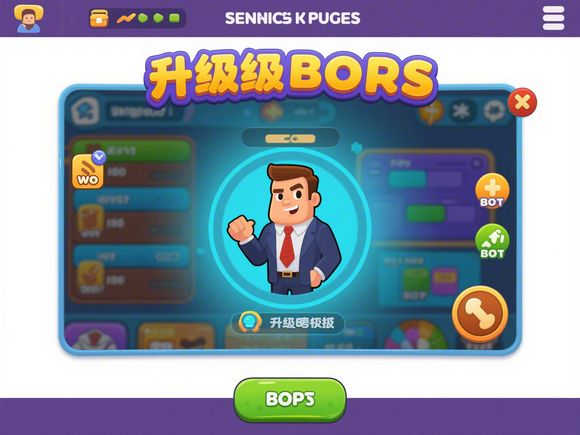Open the orange WO feed icon
580x435 pixels.
point(88,172)
